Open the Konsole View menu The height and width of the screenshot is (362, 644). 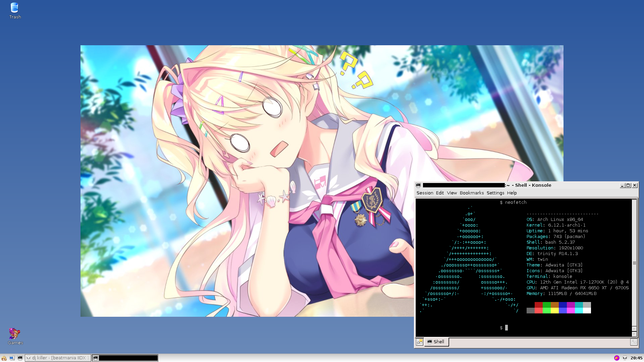tap(452, 193)
